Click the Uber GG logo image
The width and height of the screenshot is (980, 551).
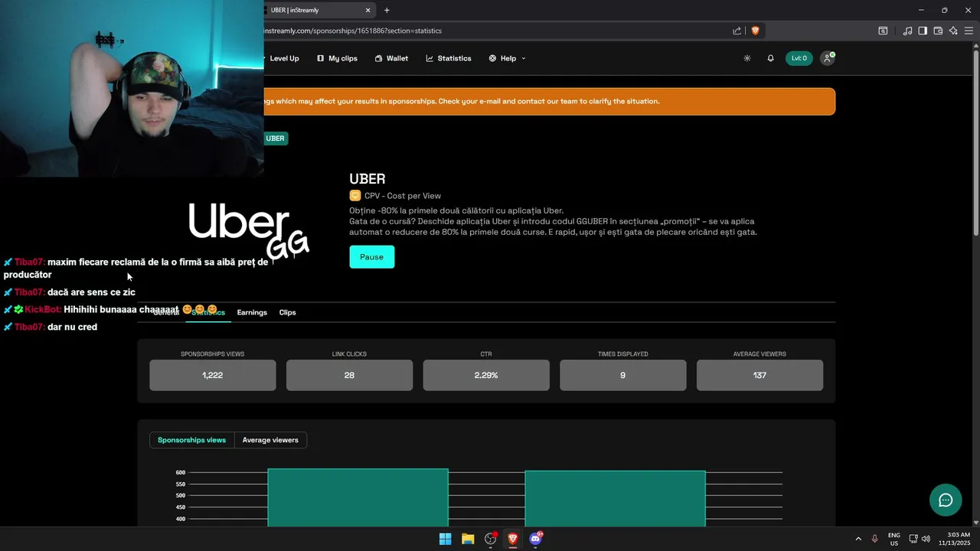[249, 230]
